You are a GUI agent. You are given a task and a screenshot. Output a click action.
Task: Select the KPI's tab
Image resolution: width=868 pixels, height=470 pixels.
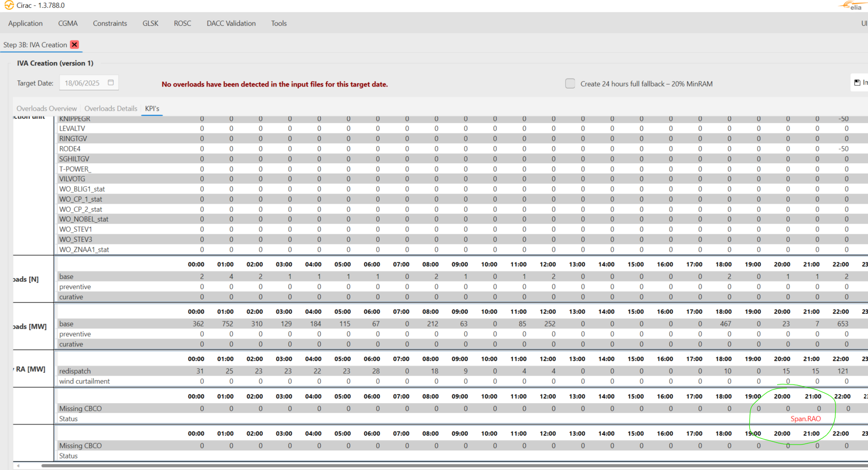pyautogui.click(x=152, y=108)
